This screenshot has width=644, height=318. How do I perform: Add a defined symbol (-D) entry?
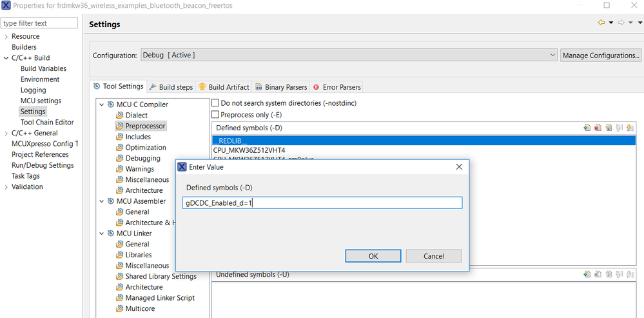pyautogui.click(x=587, y=128)
